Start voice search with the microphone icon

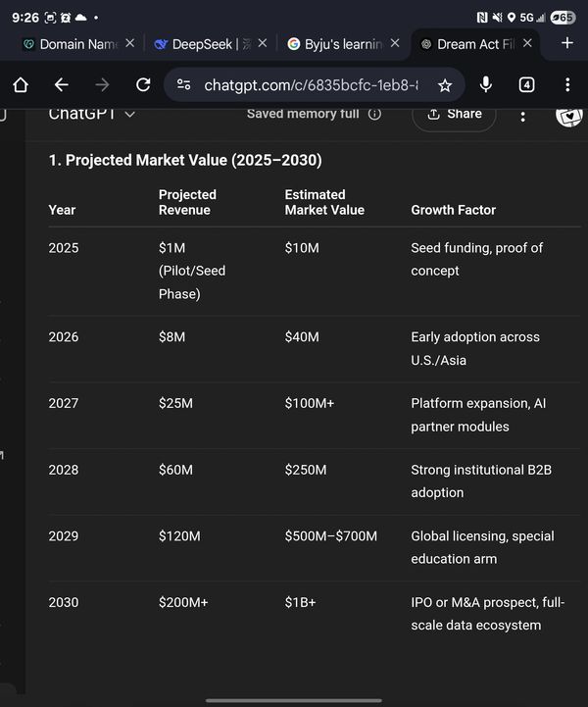click(x=486, y=85)
